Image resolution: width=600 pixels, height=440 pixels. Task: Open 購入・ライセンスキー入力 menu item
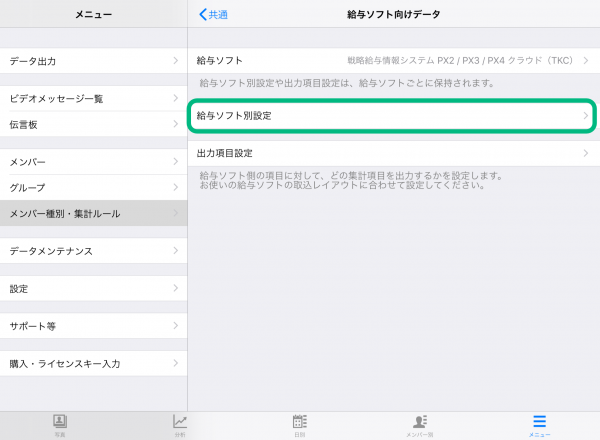click(x=93, y=364)
